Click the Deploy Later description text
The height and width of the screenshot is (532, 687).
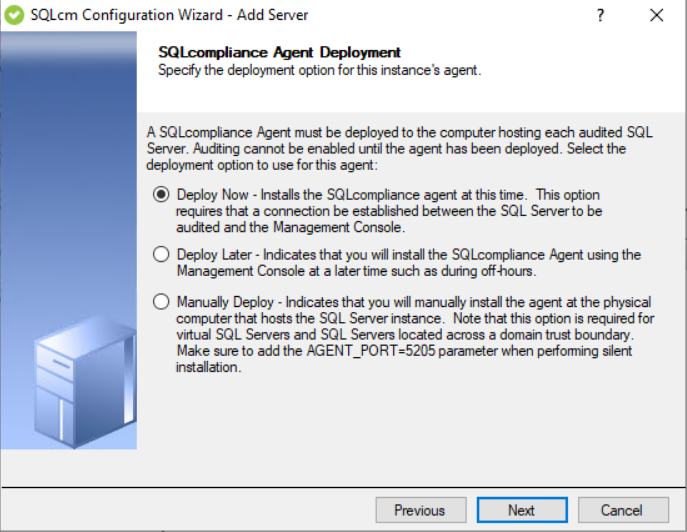408,263
